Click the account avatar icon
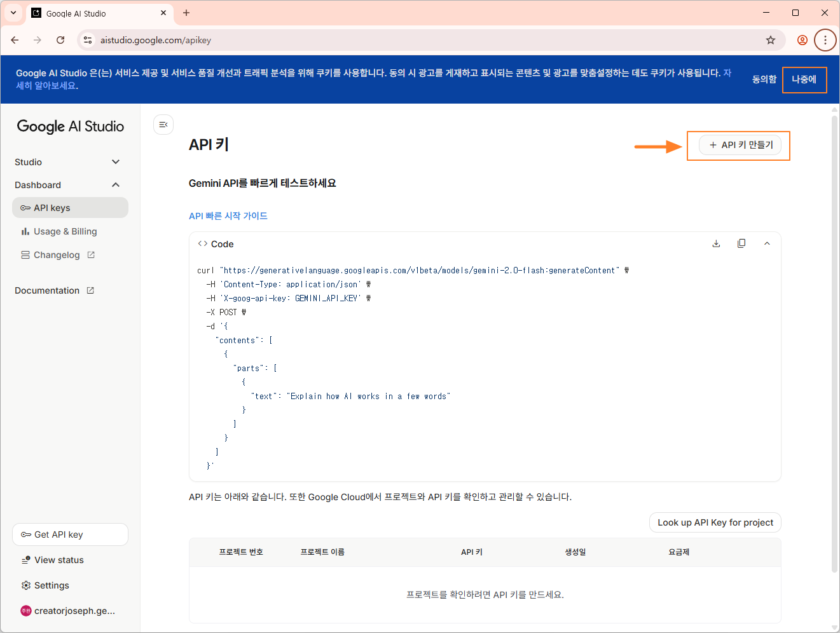The width and height of the screenshot is (840, 633). click(x=26, y=611)
